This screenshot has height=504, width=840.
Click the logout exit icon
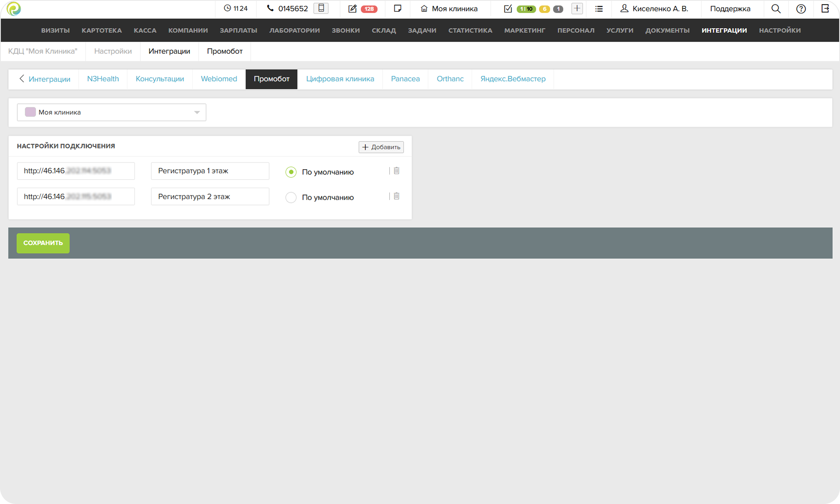pos(825,8)
